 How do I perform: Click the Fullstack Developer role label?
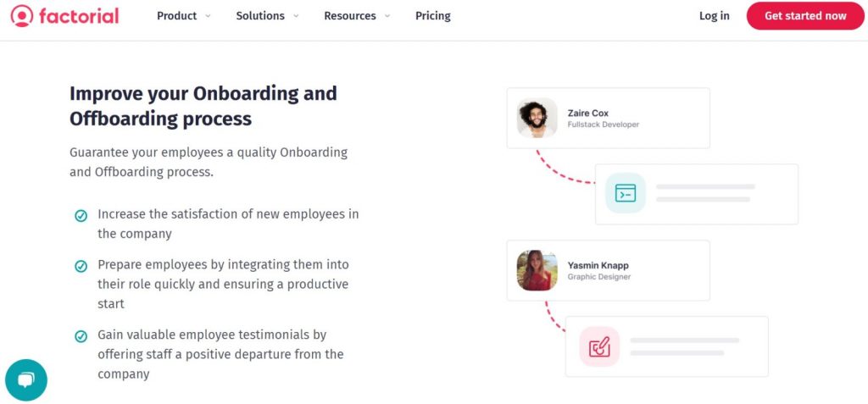(x=604, y=125)
